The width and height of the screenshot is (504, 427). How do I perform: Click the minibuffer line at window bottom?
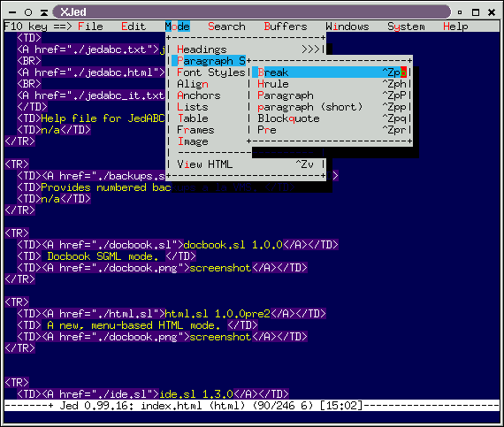252,417
